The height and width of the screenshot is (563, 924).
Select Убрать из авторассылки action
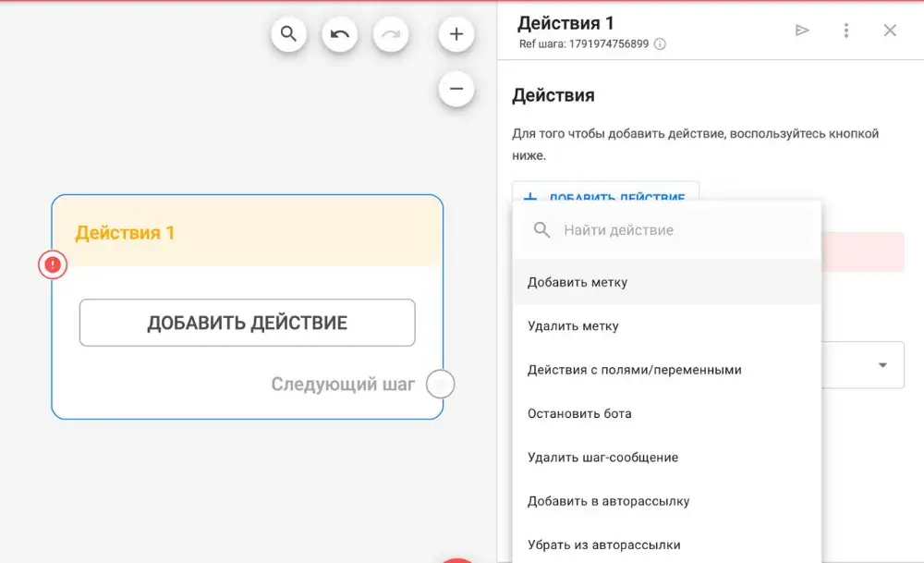point(666,545)
